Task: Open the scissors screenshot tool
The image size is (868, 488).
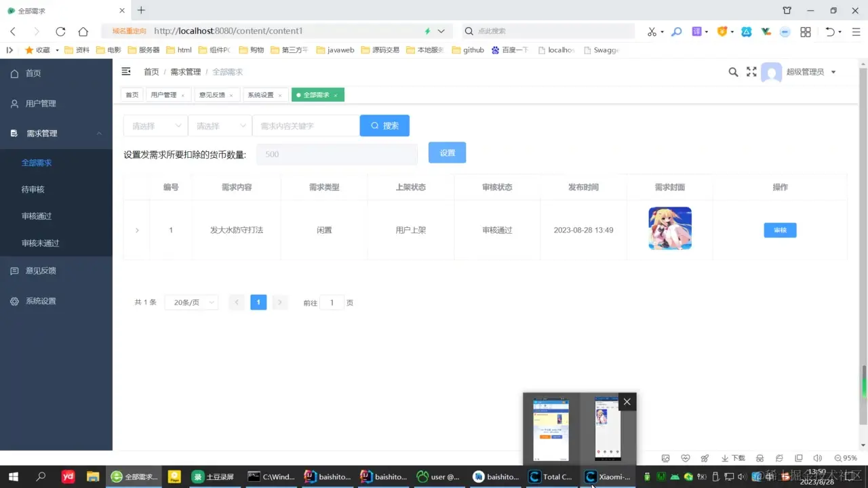Action: [x=652, y=32]
